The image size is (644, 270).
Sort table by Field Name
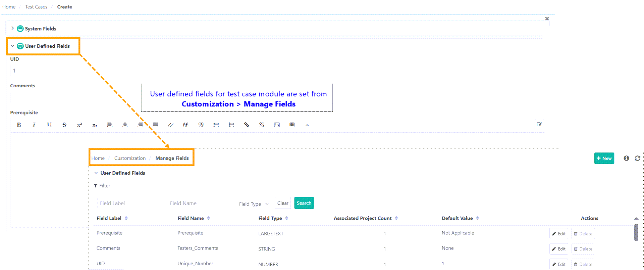click(208, 218)
